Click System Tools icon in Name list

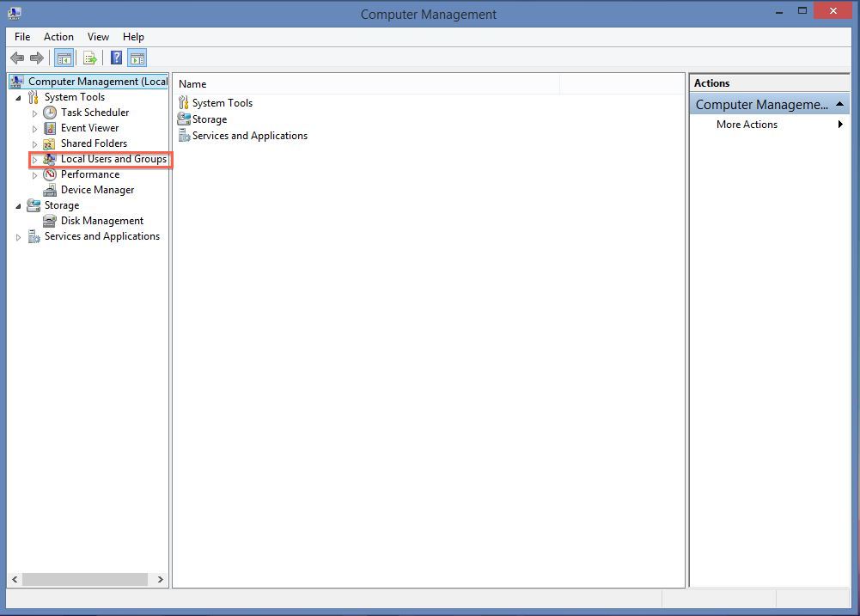pos(184,102)
